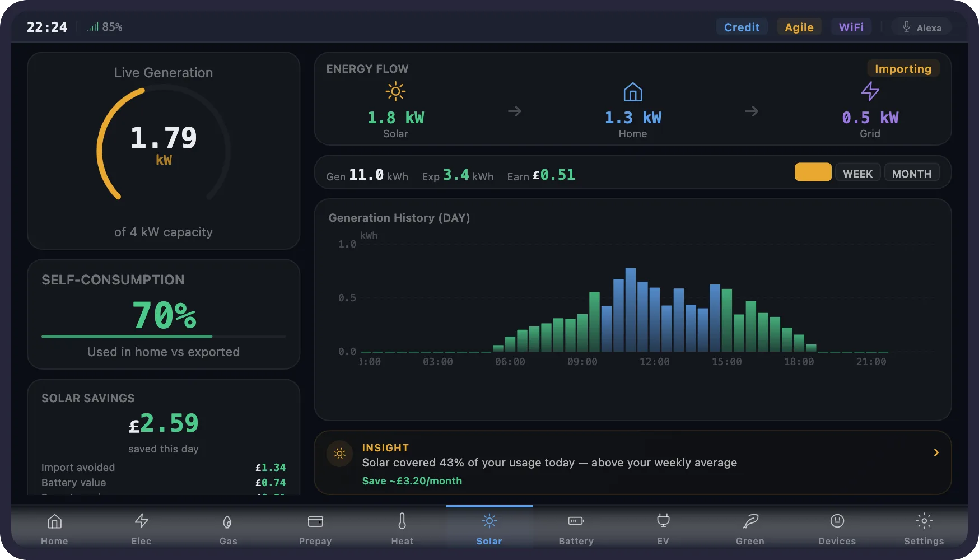Screen dimensions: 979x560
Task: Click the Gas flame icon
Action: pos(228,521)
